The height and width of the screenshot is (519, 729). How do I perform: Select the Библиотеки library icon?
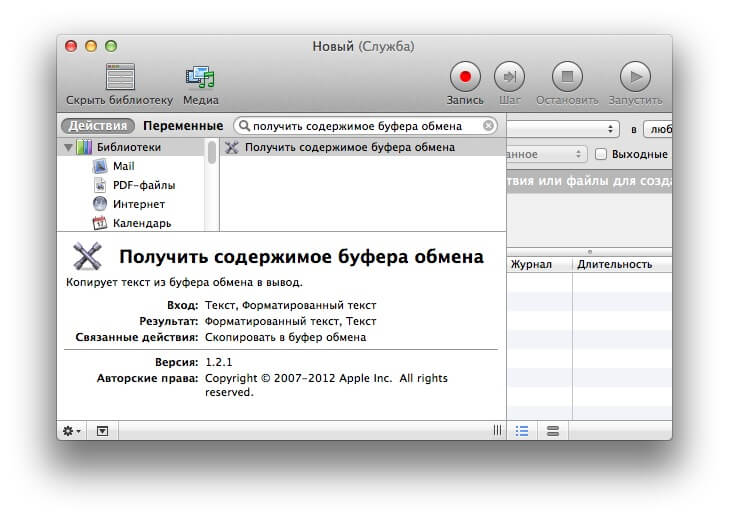coord(84,147)
